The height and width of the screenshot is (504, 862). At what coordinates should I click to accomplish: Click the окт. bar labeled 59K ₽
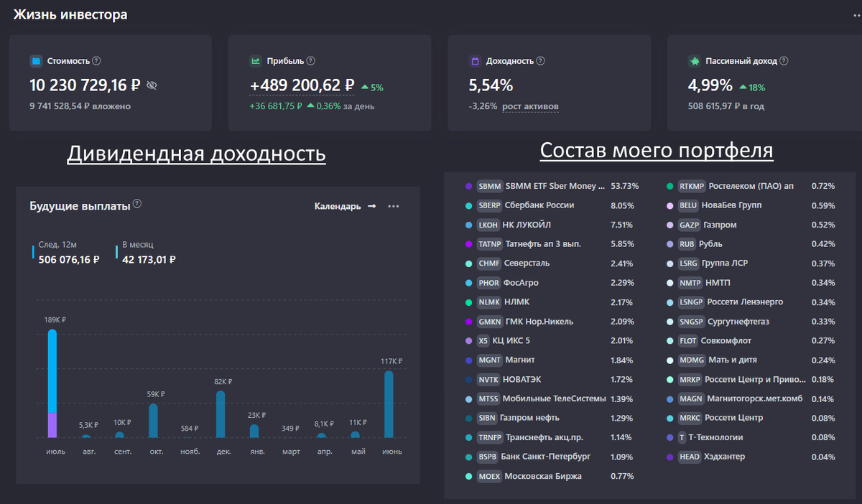point(153,421)
